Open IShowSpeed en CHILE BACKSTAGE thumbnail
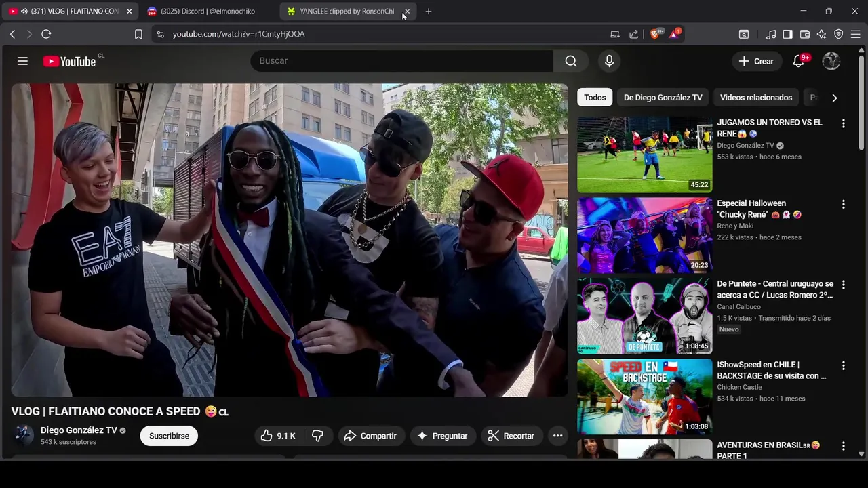868x488 pixels. pos(644,396)
